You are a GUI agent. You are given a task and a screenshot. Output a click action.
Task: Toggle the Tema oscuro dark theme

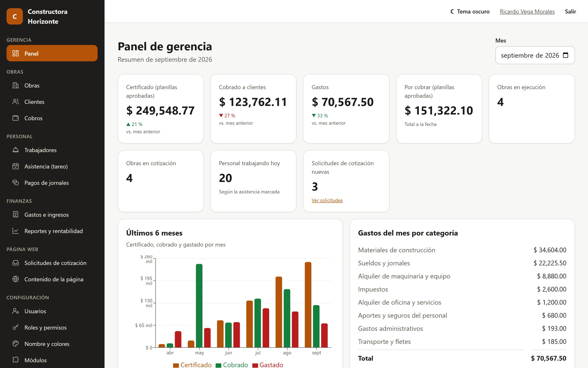[x=470, y=11]
